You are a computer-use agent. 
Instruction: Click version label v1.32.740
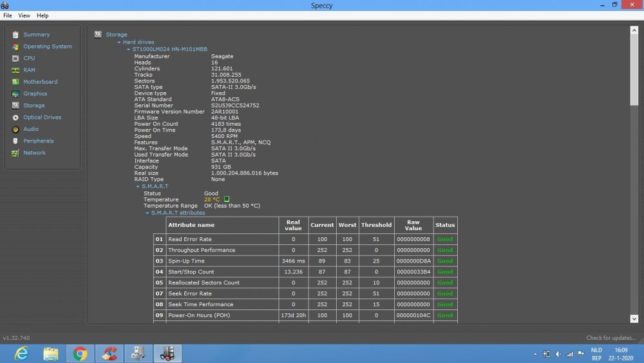16,338
